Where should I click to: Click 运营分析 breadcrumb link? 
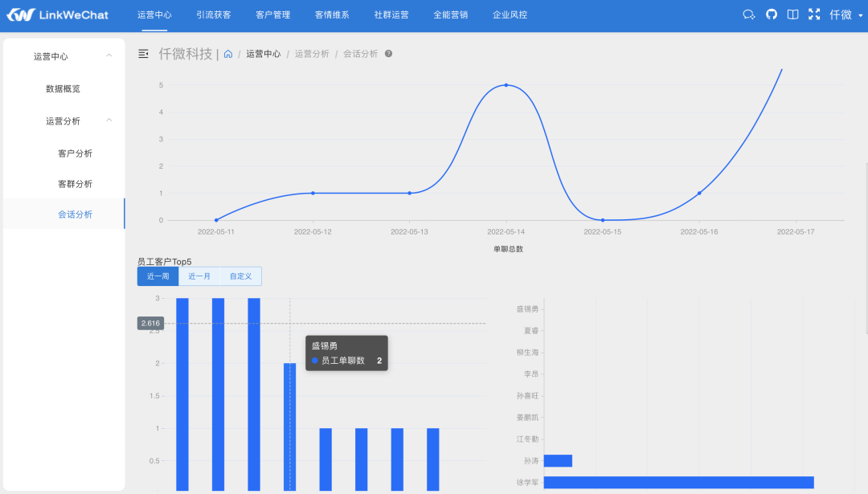(x=312, y=54)
